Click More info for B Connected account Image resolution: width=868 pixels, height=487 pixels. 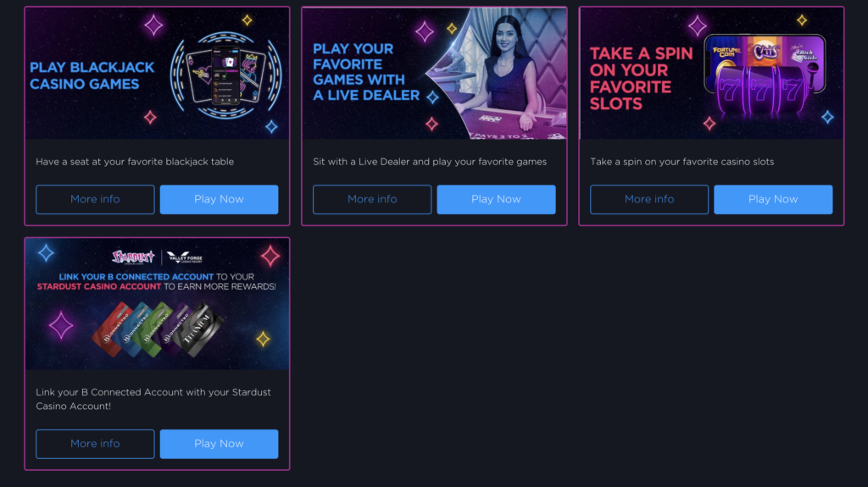click(95, 444)
